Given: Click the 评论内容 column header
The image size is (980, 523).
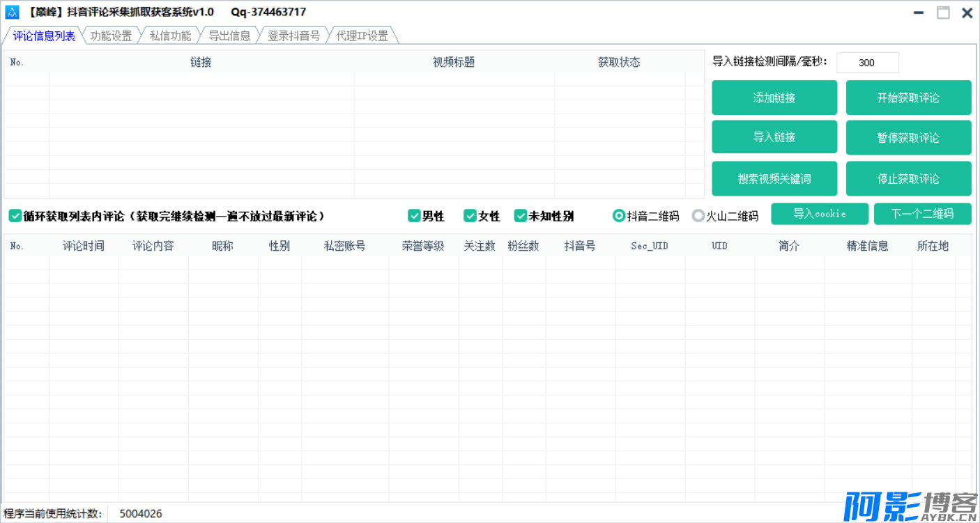Looking at the screenshot, I should pos(153,246).
